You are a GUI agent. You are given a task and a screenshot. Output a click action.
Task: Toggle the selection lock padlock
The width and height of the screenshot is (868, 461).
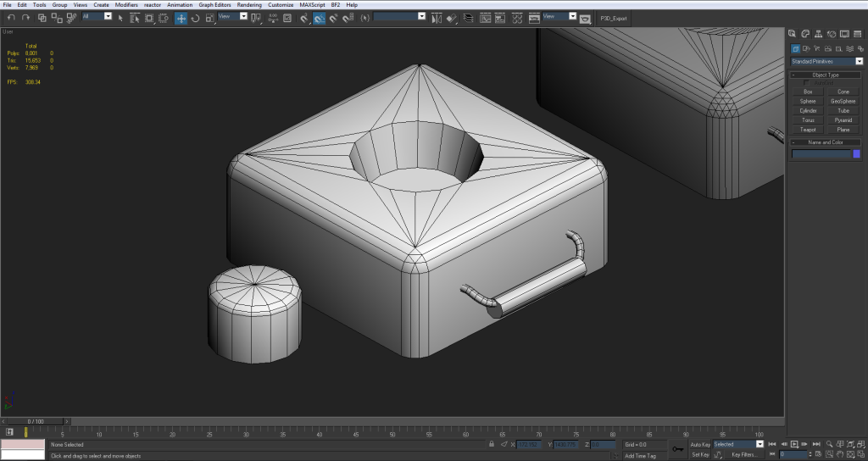(492, 444)
